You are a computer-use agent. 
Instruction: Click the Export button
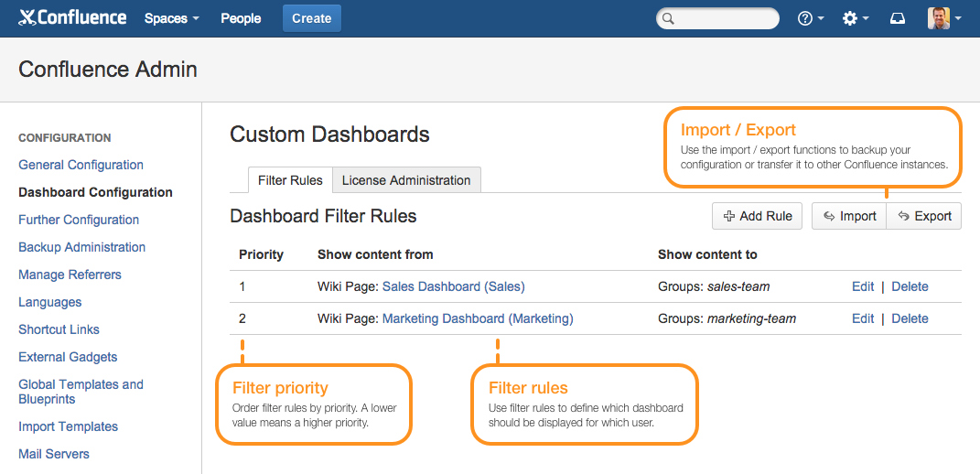(x=924, y=216)
